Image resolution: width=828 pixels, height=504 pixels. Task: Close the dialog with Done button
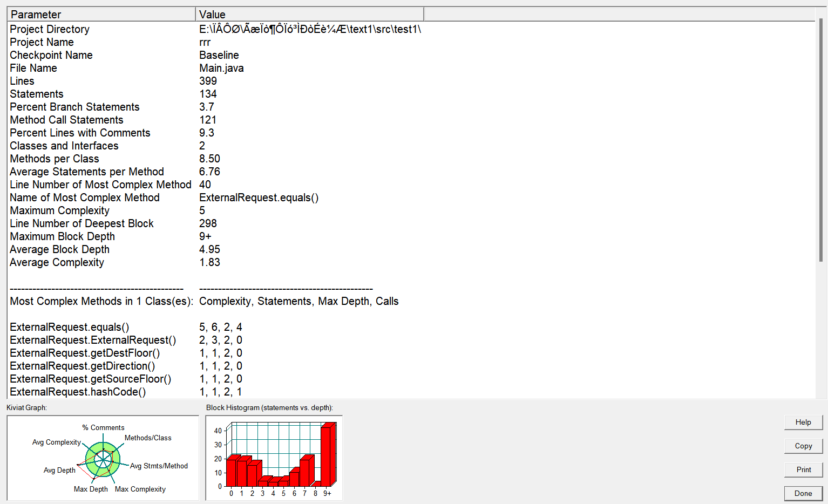pos(803,494)
